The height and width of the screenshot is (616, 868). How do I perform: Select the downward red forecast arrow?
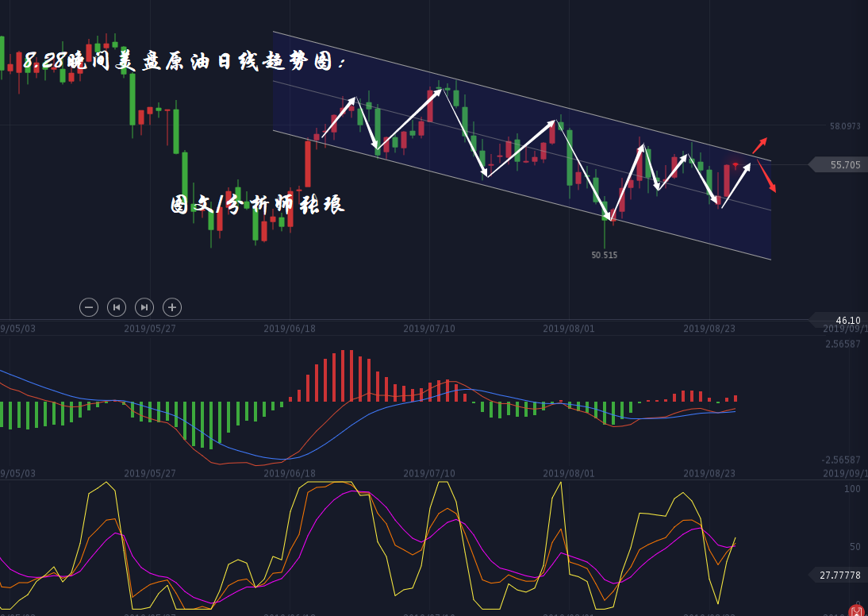[766, 177]
